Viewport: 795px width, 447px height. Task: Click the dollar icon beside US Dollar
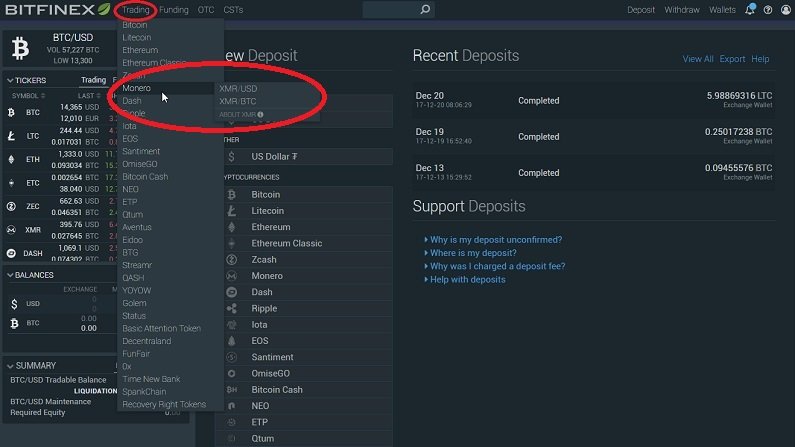coord(232,157)
